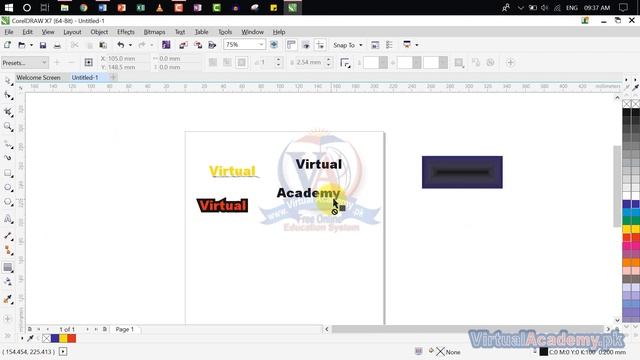This screenshot has height=360, width=640.
Task: Open the zoom level 75% dropdown
Action: coord(261,44)
